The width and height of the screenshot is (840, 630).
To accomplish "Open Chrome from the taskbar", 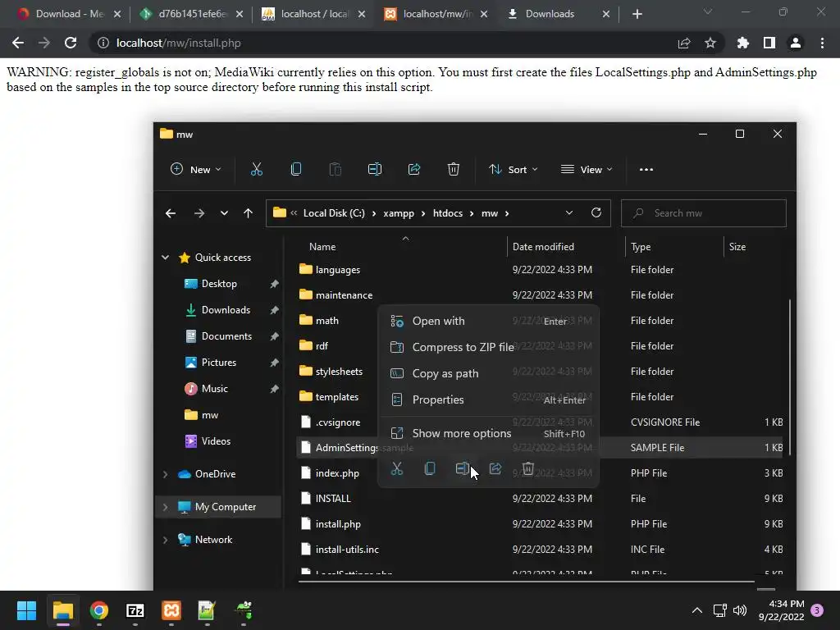I will pos(99,610).
